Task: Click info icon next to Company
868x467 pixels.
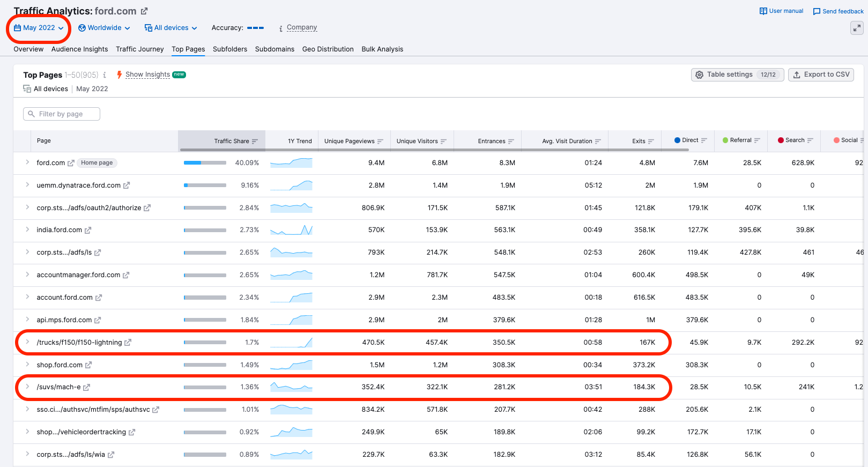Action: 281,28
